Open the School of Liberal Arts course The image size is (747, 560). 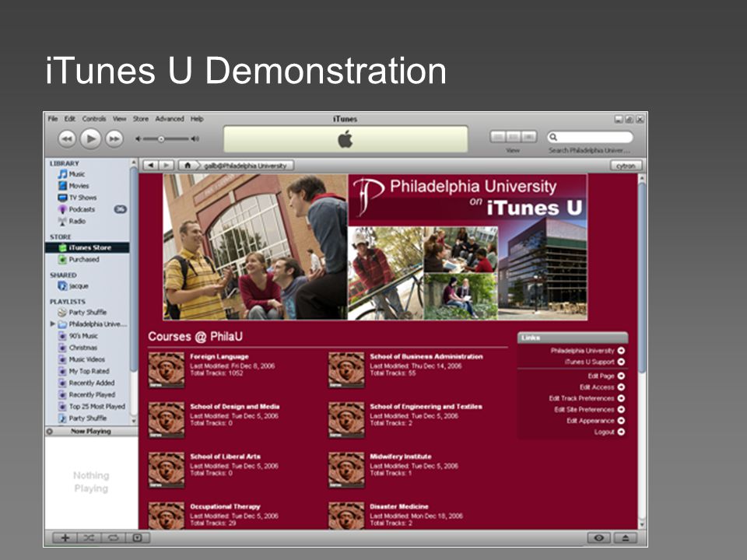226,457
